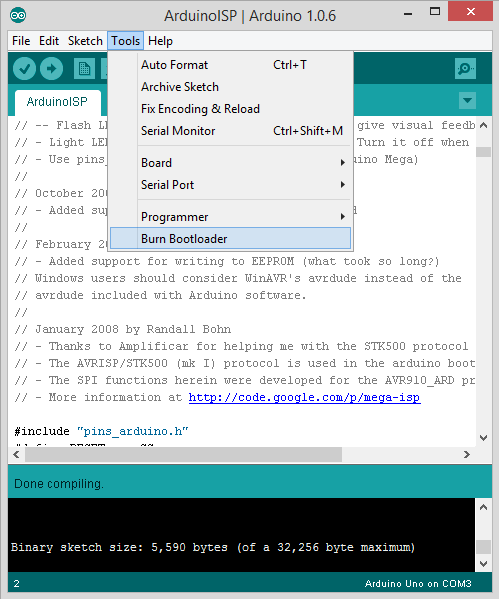This screenshot has width=499, height=599.
Task: Click the New sketch page icon
Action: 84,69
